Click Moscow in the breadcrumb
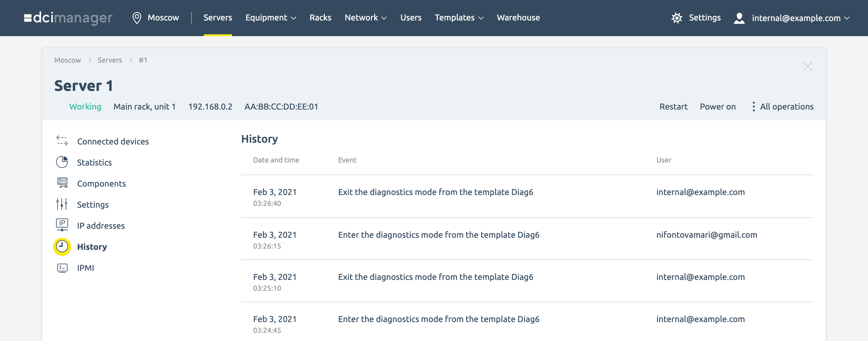The image size is (868, 341). click(68, 60)
